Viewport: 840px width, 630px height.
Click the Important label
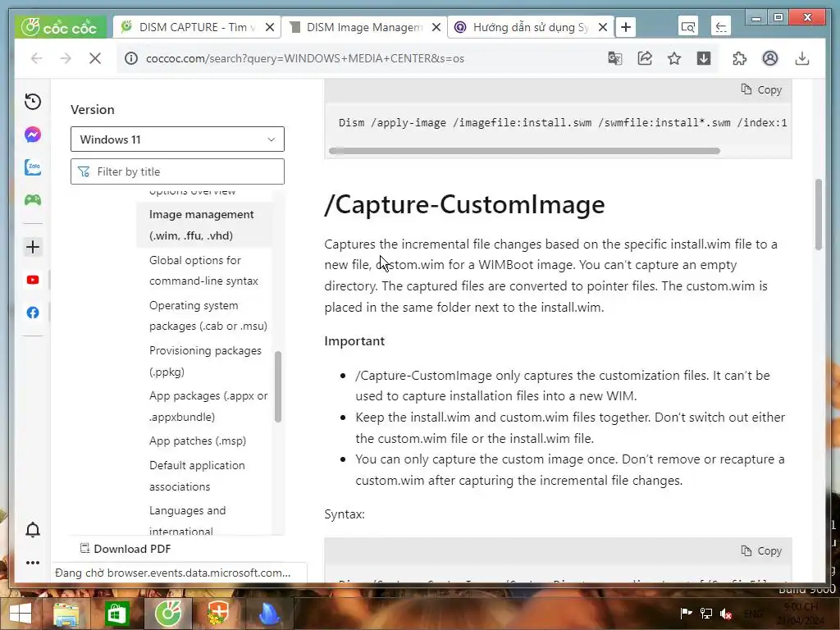click(x=354, y=340)
